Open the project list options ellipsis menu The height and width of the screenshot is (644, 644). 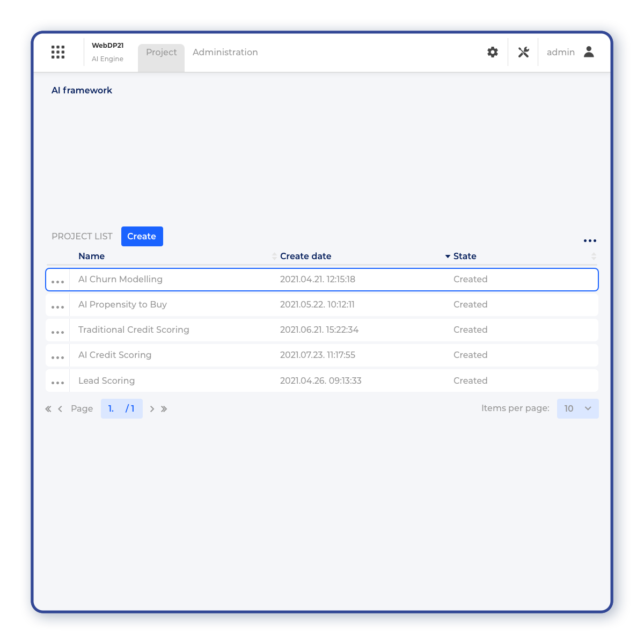(x=590, y=241)
